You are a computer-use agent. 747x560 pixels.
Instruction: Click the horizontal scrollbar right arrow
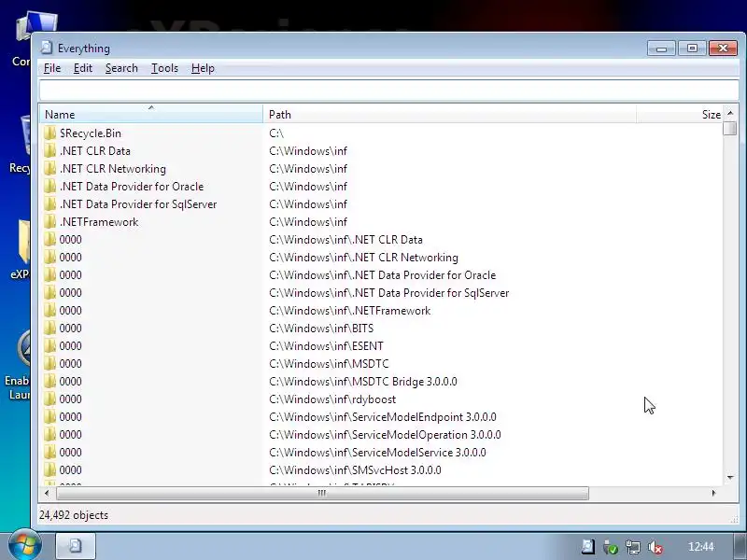click(x=713, y=493)
